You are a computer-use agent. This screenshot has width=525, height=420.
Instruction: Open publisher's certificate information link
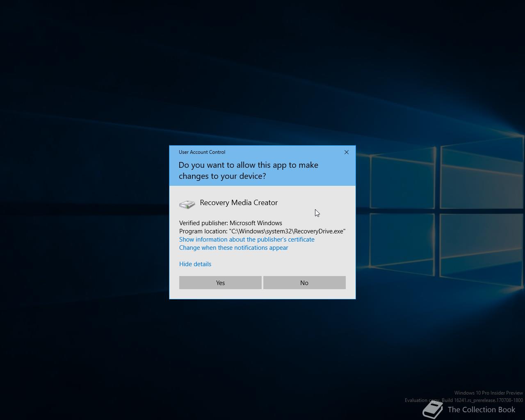tap(247, 240)
